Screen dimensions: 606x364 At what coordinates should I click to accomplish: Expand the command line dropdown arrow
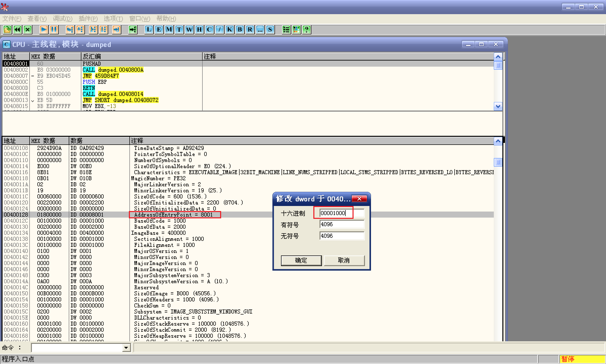pos(126,348)
